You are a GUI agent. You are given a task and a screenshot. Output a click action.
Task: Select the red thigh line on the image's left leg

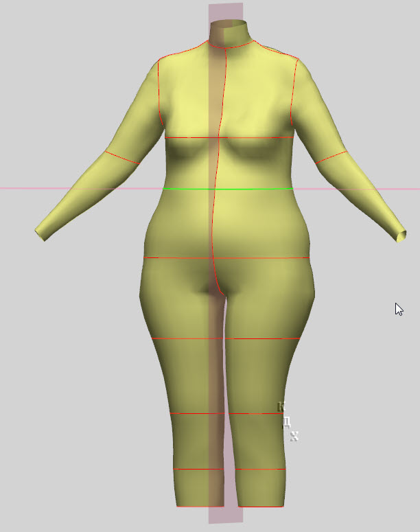(187, 338)
